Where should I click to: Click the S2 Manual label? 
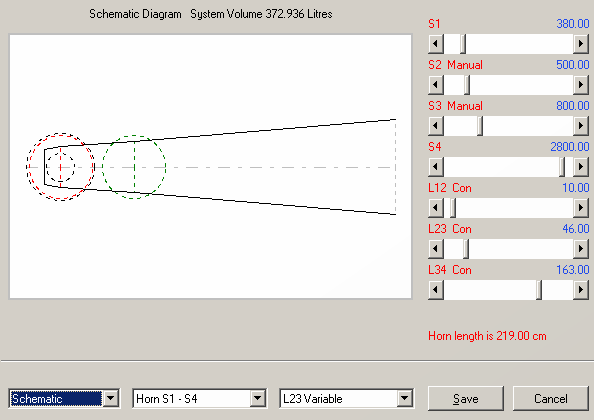coord(455,65)
